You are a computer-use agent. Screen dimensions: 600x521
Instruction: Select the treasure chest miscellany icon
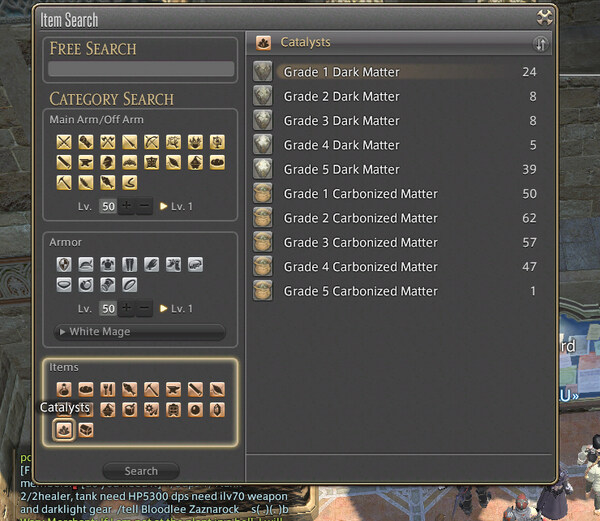[86, 430]
